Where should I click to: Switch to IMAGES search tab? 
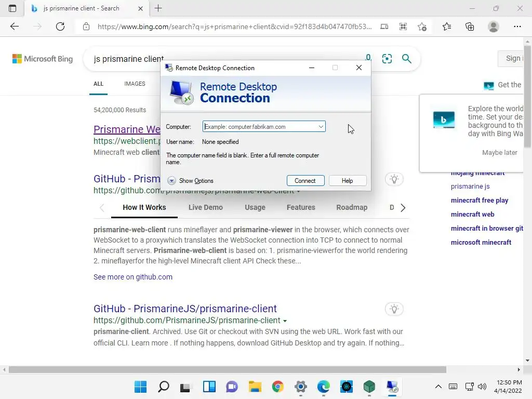point(135,84)
